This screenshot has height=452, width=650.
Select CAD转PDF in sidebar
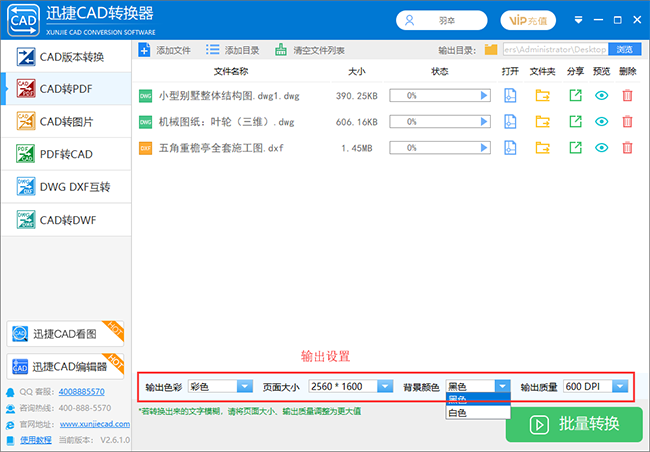(66, 89)
